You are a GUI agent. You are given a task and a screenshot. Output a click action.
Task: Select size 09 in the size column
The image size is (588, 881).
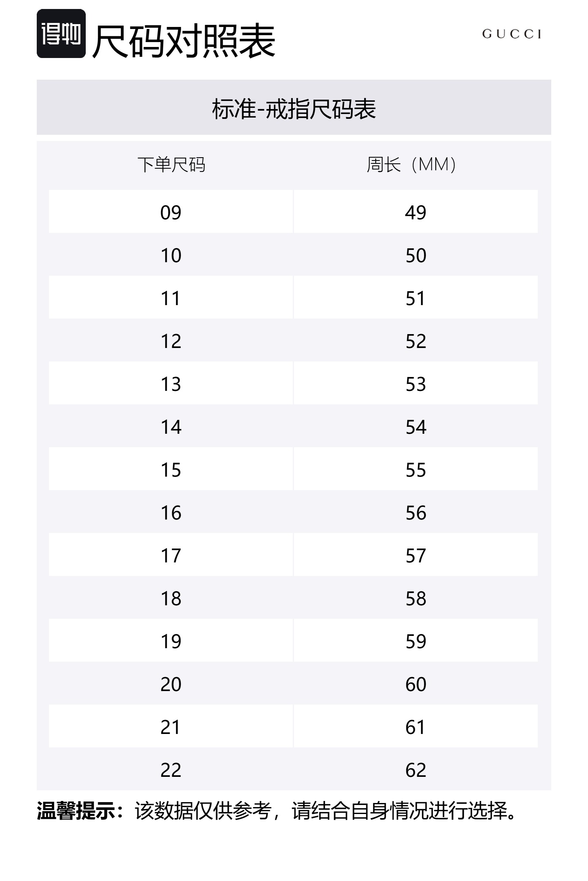click(171, 212)
